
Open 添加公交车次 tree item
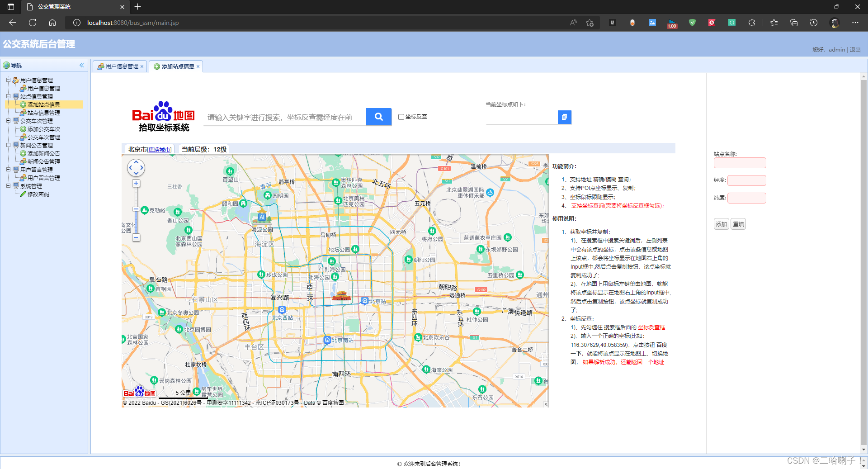coord(43,129)
